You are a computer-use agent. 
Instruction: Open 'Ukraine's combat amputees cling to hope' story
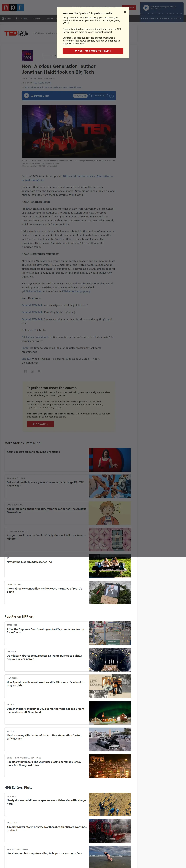[x=45, y=854]
